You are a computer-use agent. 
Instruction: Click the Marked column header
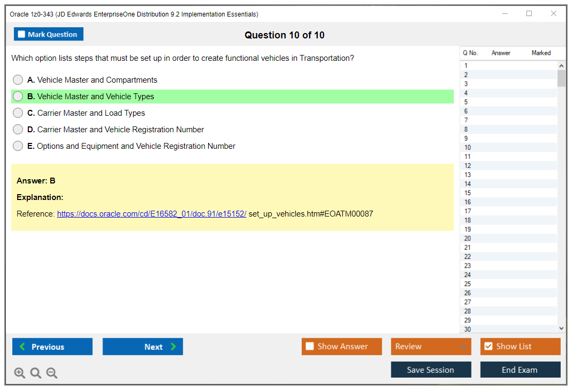541,53
